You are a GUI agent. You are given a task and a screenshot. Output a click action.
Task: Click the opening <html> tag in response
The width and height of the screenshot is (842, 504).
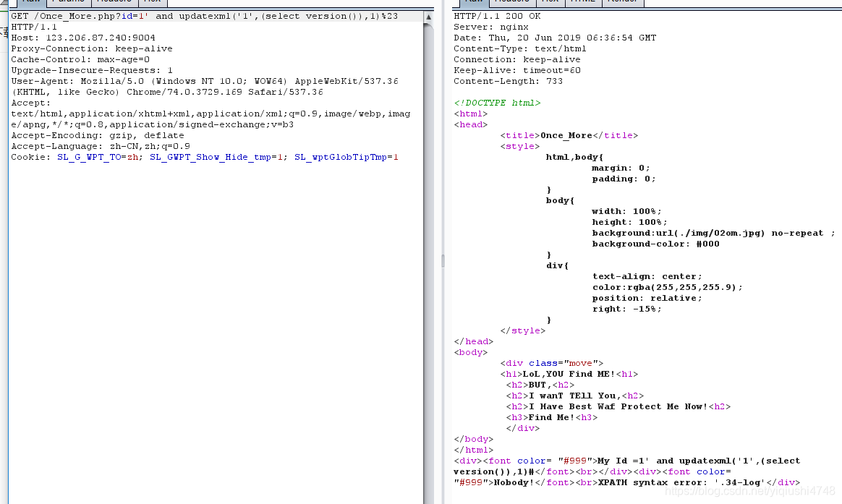pyautogui.click(x=471, y=114)
